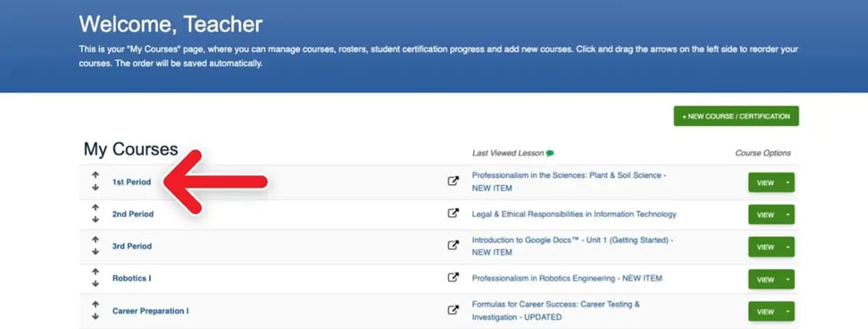
Task: Click View button for 1st Period
Action: (x=765, y=183)
